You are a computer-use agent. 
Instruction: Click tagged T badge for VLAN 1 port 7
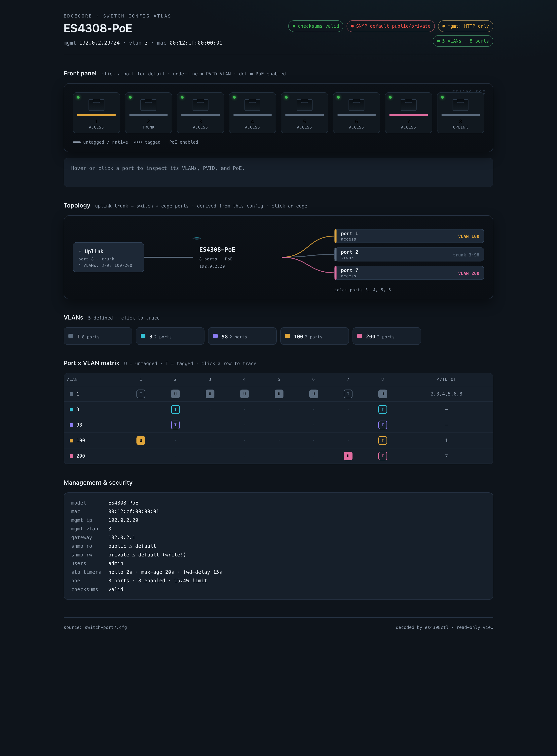pos(348,394)
